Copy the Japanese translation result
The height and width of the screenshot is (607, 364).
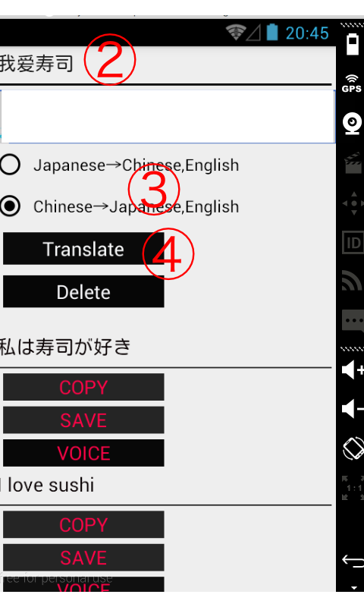tap(83, 387)
